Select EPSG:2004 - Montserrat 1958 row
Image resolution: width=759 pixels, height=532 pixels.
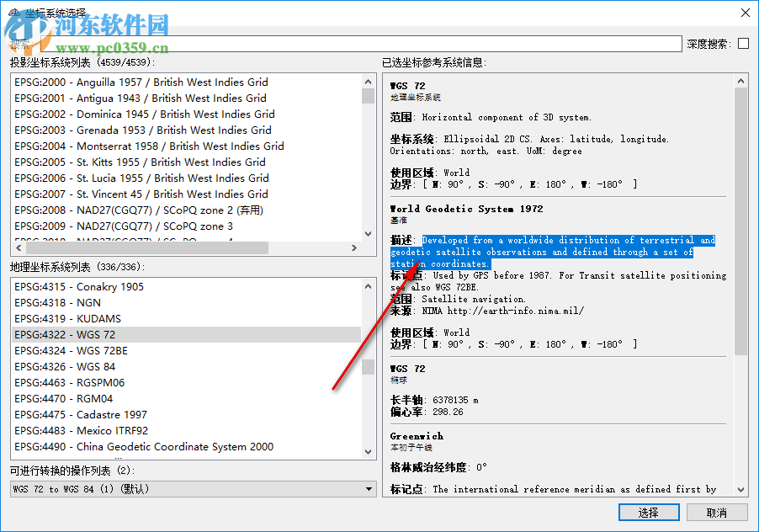186,146
